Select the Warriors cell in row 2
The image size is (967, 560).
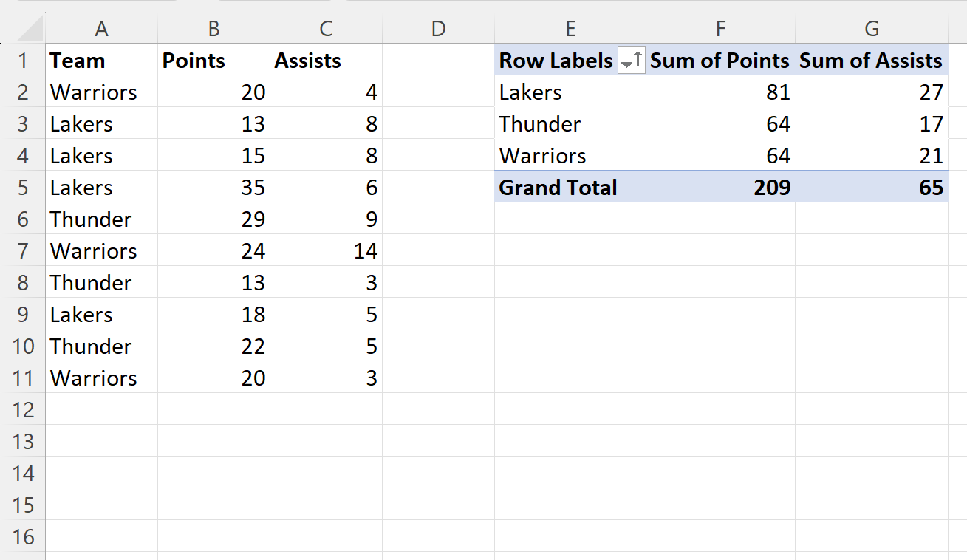pyautogui.click(x=101, y=92)
